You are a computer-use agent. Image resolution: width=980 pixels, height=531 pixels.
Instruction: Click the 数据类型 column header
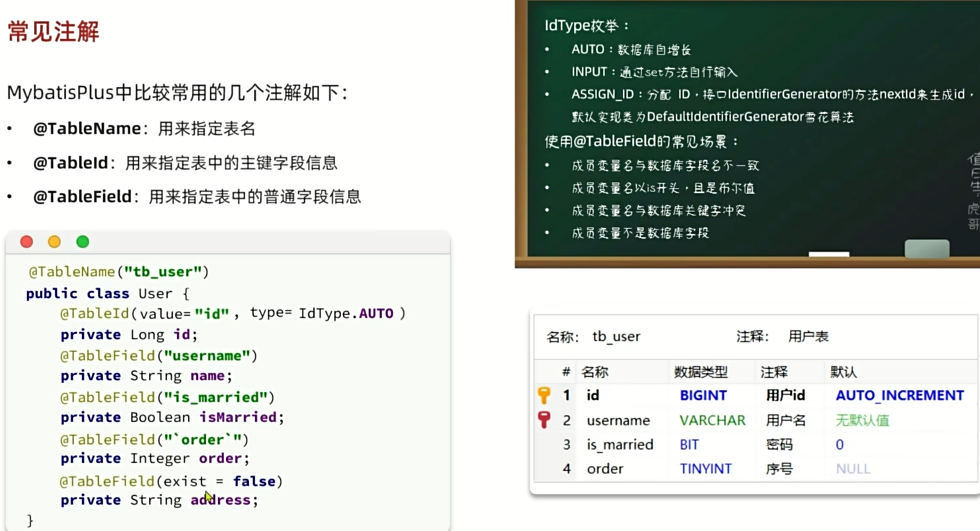(x=701, y=372)
